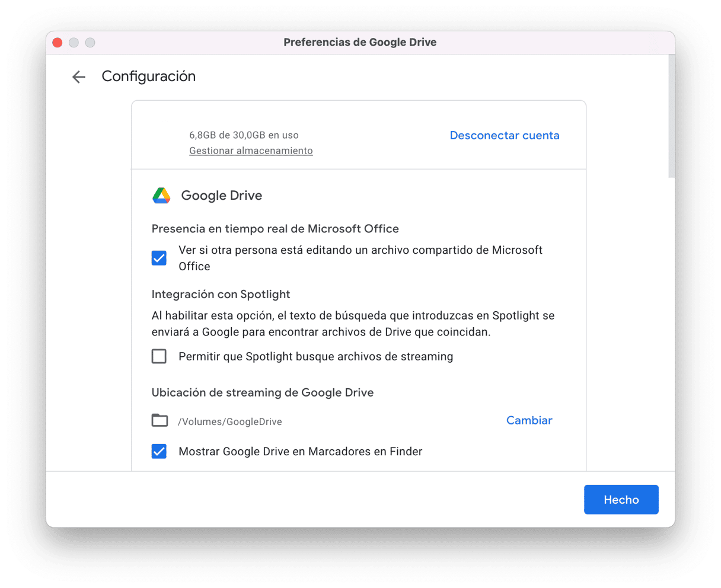Click the Desconectar cuenta link

505,135
